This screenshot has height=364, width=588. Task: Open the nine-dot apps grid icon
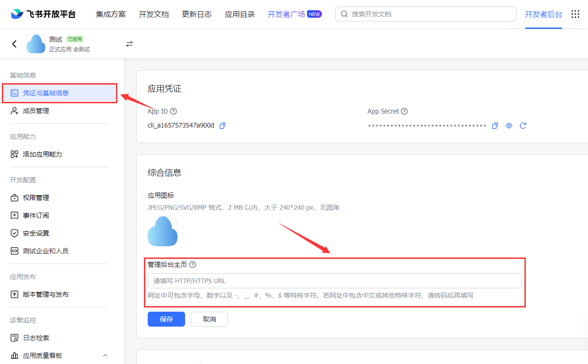(x=575, y=14)
